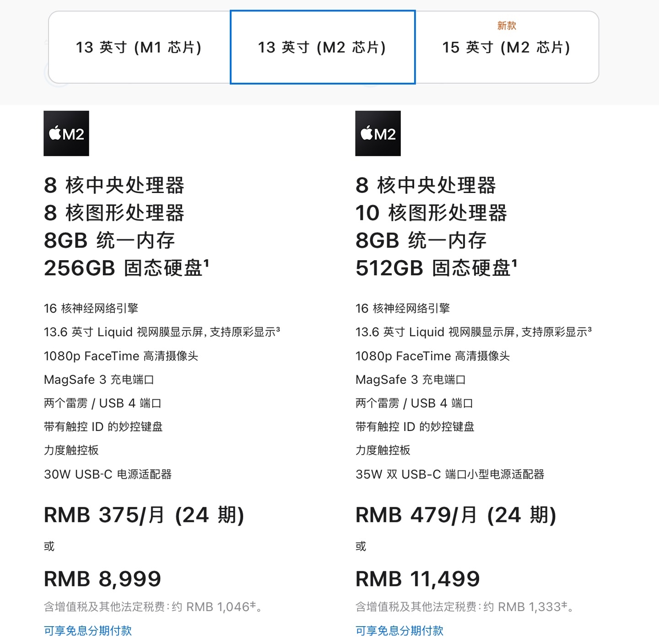This screenshot has height=644, width=659.
Task: Click the RMB 8,999 price
Action: [103, 579]
